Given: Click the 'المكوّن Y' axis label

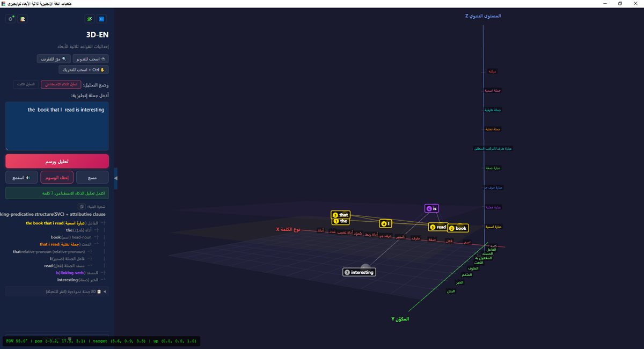Looking at the screenshot, I should [x=400, y=319].
